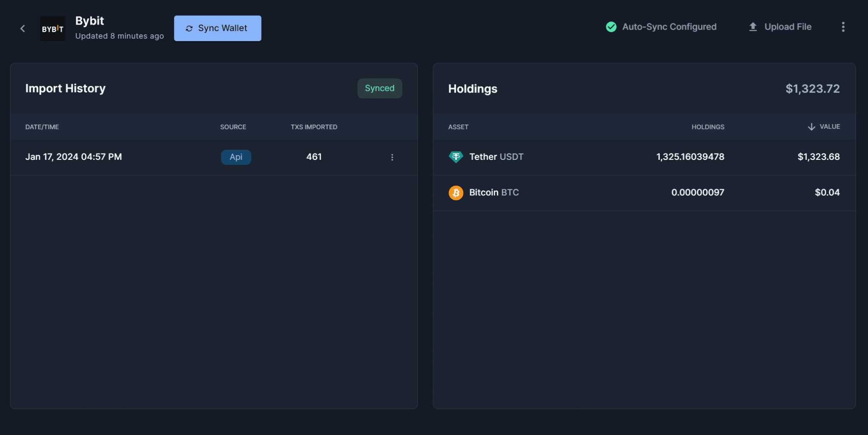Viewport: 868px width, 435px height.
Task: Click the Updated 8 minutes ago text
Action: click(120, 36)
